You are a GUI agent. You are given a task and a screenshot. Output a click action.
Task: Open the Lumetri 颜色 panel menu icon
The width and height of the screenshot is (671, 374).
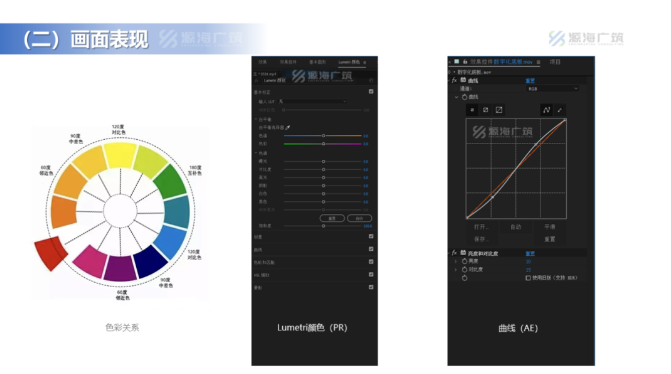point(365,62)
